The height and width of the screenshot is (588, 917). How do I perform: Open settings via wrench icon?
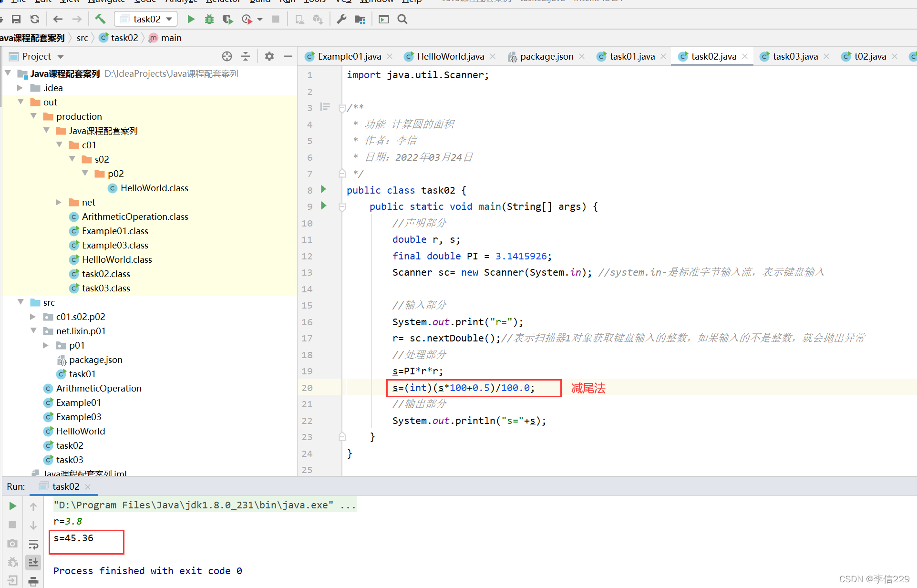pyautogui.click(x=341, y=19)
